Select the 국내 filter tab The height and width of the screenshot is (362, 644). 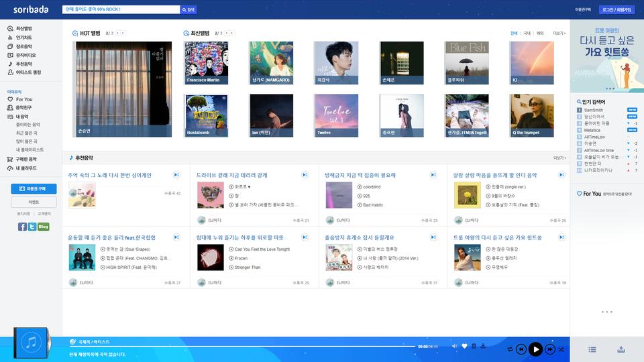click(527, 34)
